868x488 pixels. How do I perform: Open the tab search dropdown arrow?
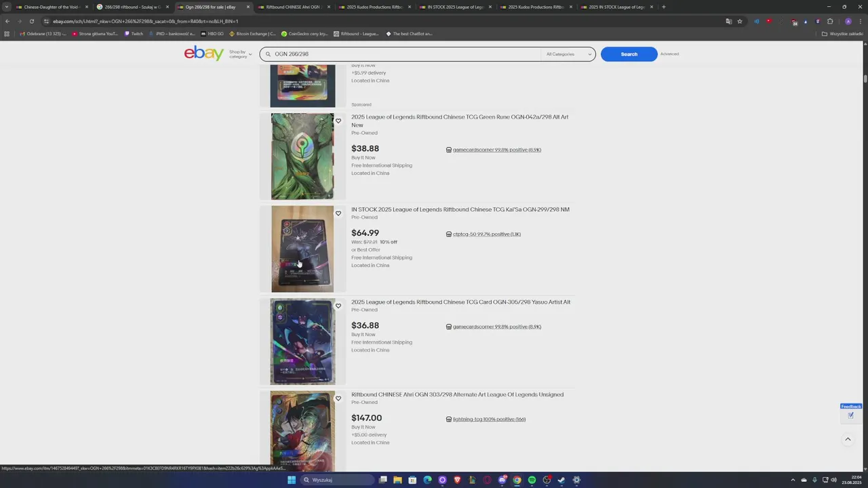[6, 7]
